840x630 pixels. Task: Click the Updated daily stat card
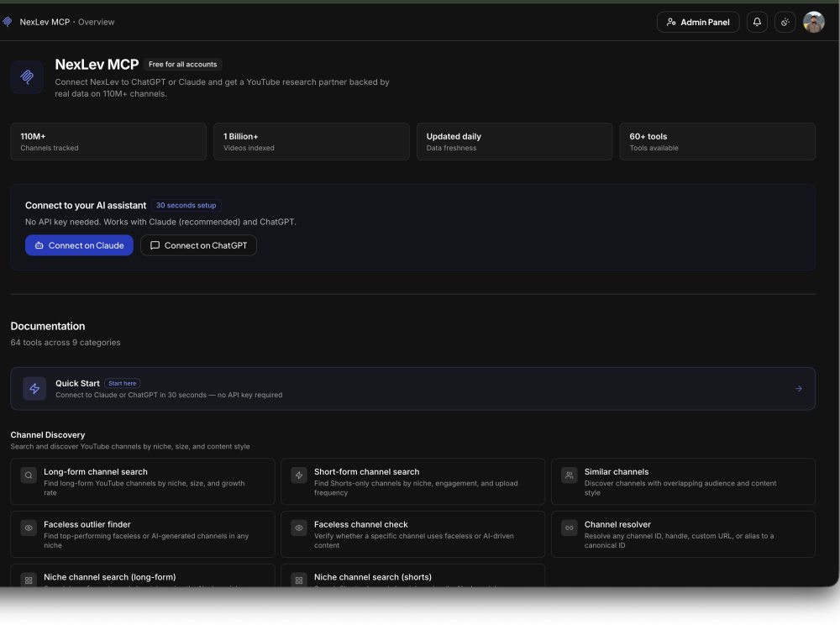tap(514, 142)
